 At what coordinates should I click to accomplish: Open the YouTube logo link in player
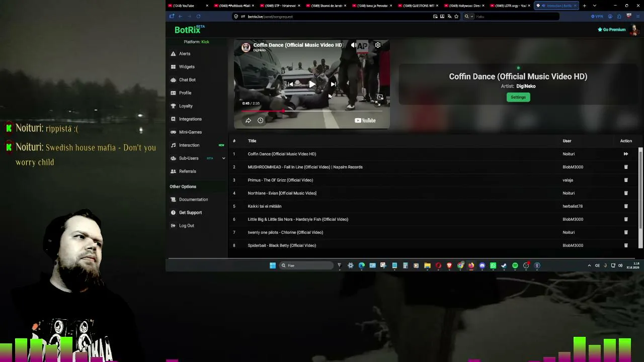365,121
